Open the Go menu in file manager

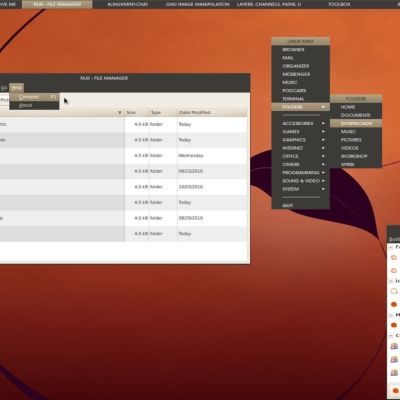4,88
